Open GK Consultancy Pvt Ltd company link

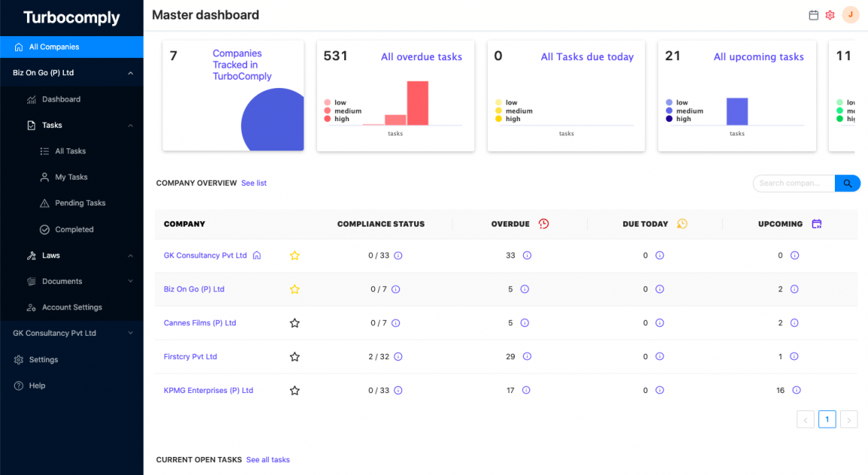click(x=205, y=255)
